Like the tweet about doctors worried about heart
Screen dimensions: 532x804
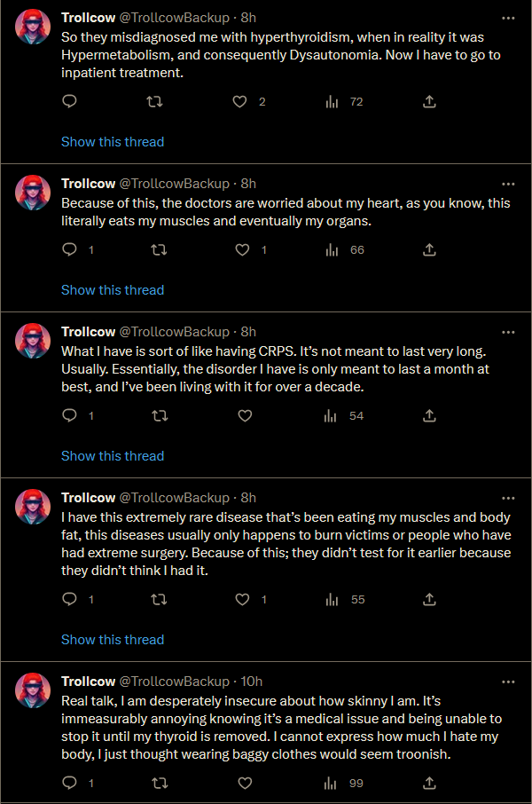(243, 250)
